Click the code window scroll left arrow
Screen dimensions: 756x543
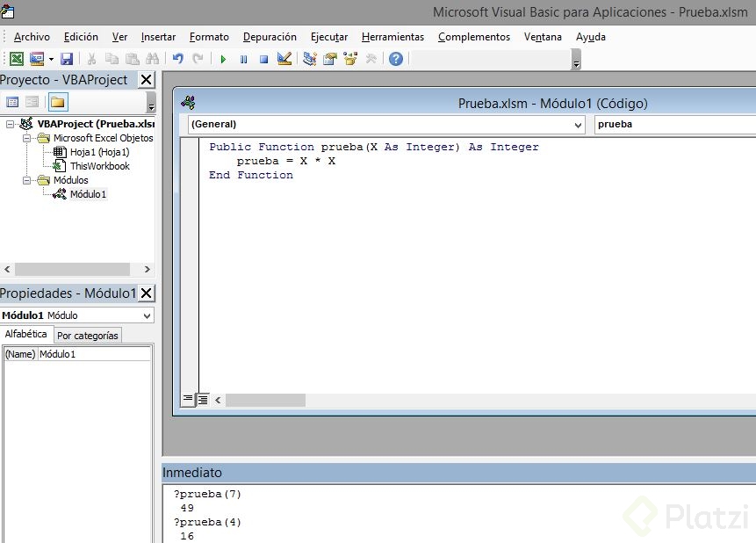coord(218,400)
